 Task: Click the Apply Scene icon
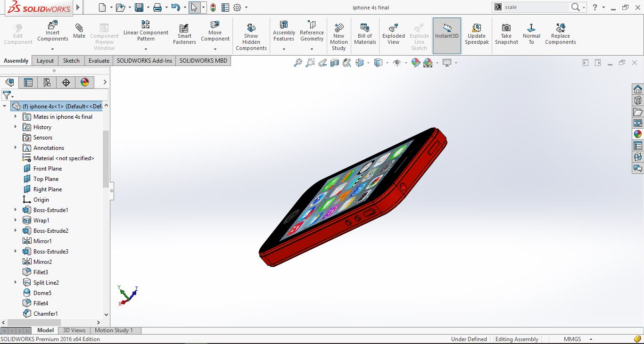[428, 63]
